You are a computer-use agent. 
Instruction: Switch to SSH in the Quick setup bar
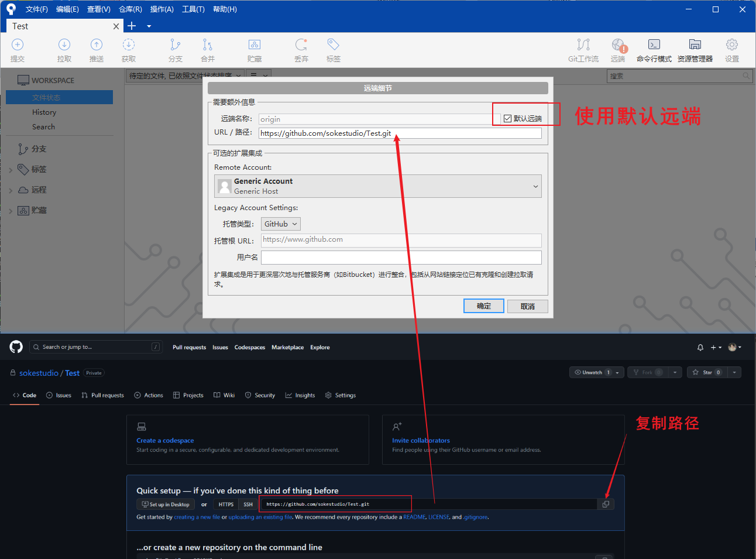(248, 504)
